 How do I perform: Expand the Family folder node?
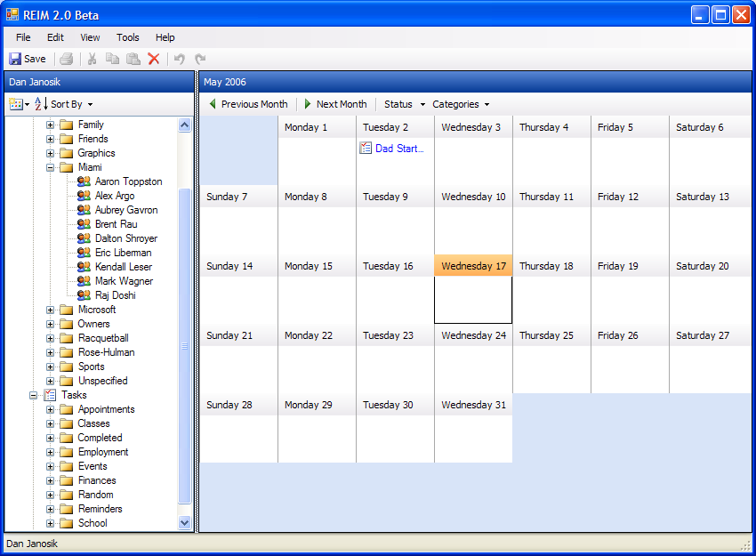[50, 125]
